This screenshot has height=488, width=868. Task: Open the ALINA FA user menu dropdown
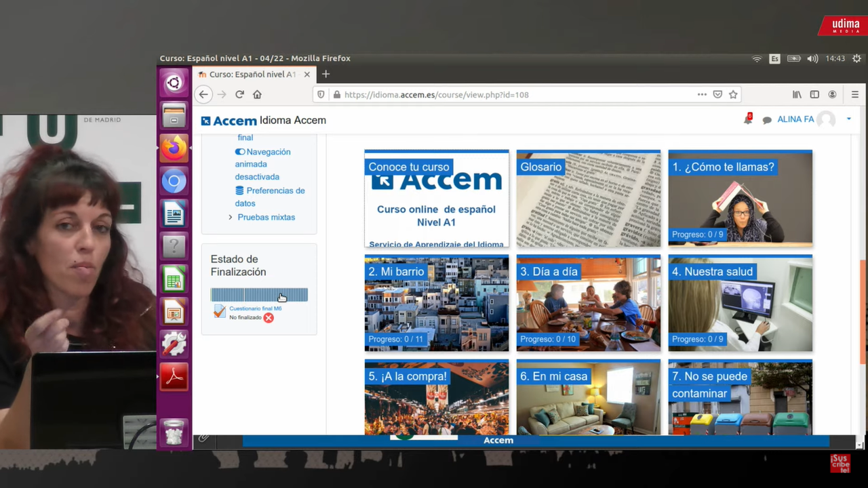pos(848,119)
